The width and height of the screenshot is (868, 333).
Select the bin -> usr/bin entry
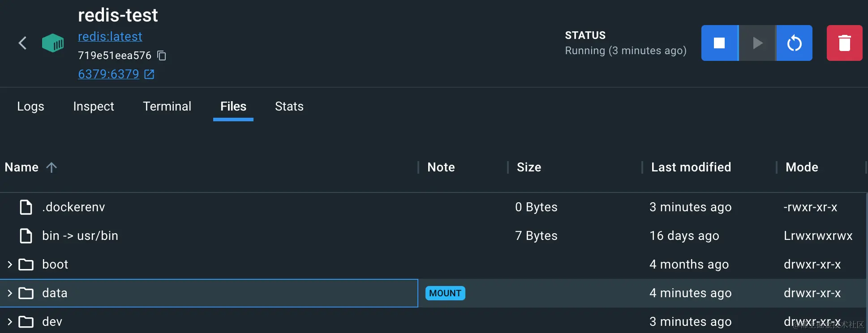(80, 235)
